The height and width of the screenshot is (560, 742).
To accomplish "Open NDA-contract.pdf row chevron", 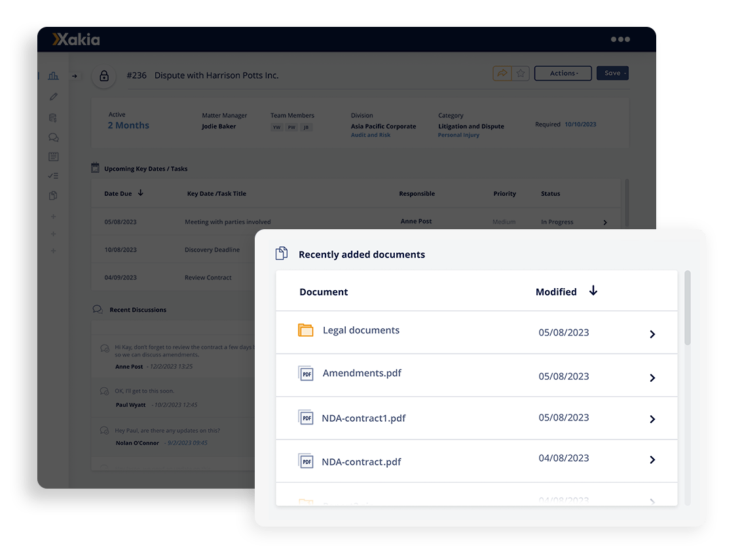I will pyautogui.click(x=652, y=460).
